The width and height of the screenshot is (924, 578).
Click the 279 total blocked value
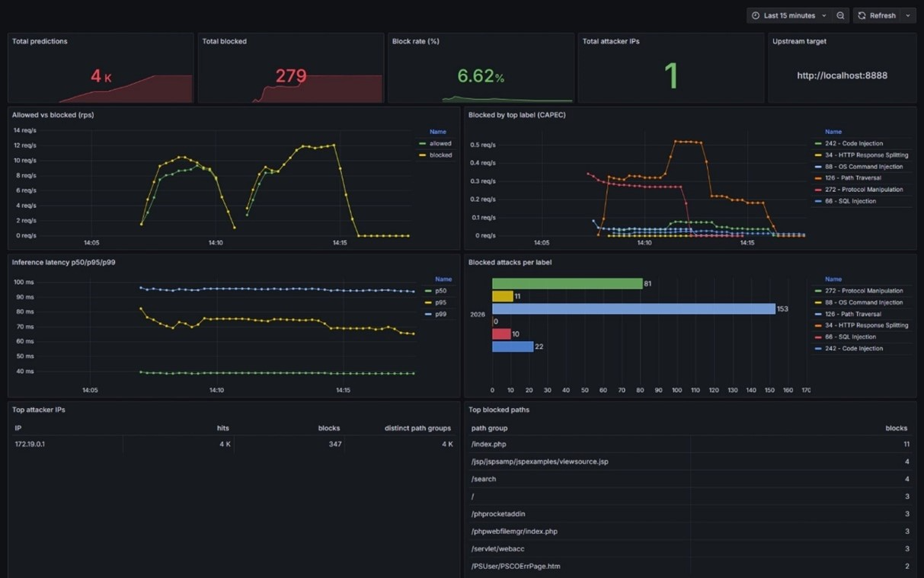(291, 76)
